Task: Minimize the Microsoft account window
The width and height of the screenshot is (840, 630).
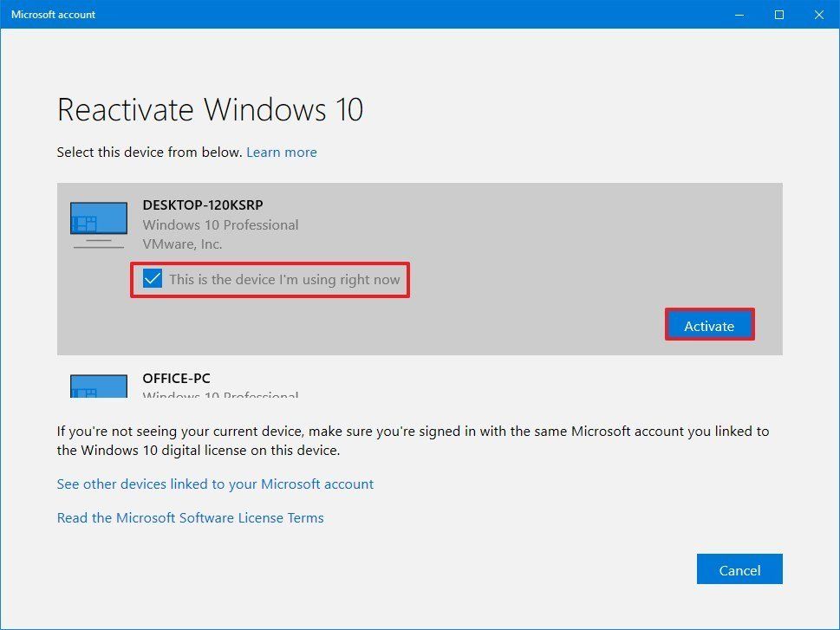Action: coord(738,15)
